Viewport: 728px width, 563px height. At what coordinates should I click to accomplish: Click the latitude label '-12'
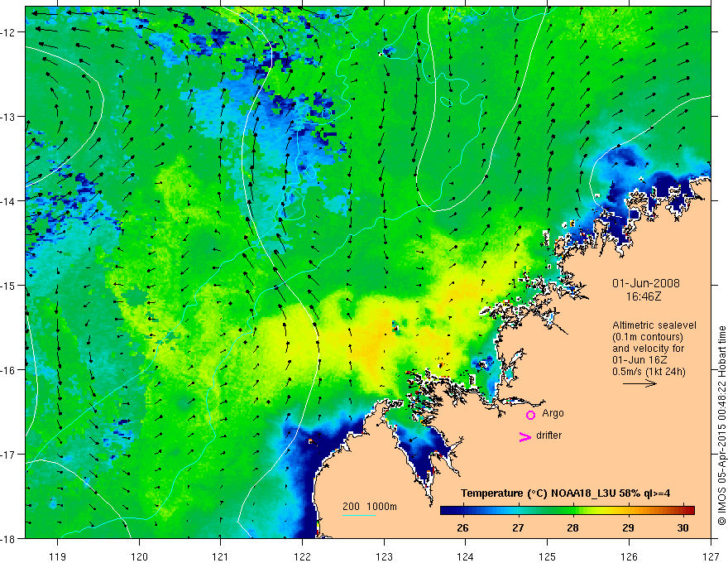point(8,32)
